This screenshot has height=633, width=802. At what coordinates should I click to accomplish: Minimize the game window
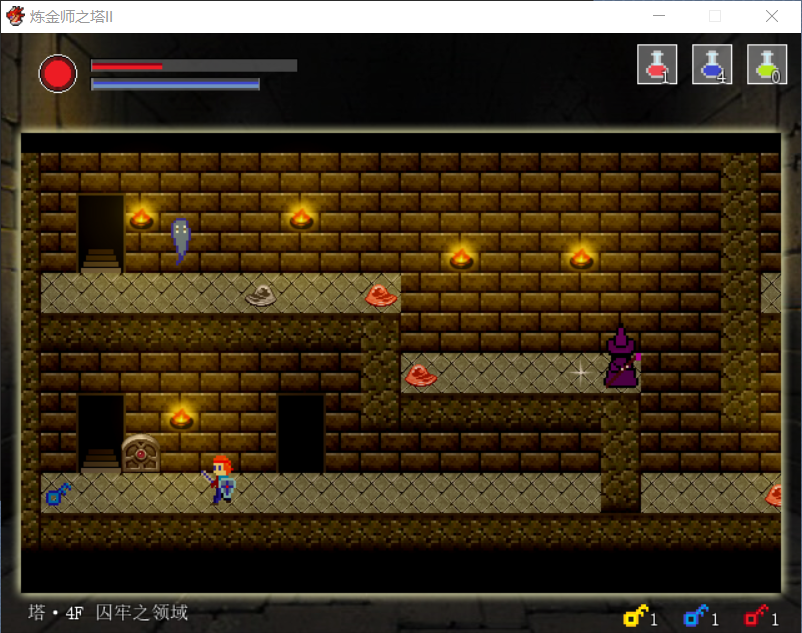(x=659, y=16)
